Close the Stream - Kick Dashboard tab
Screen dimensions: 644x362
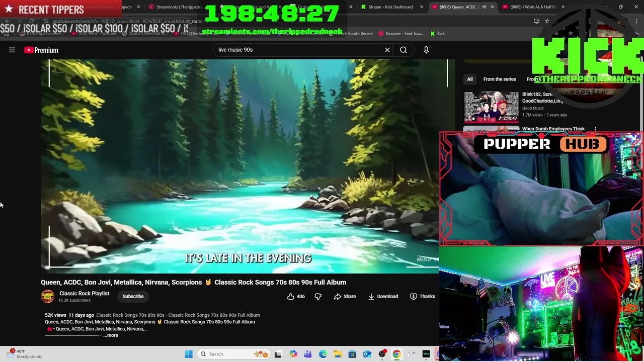pos(422,7)
